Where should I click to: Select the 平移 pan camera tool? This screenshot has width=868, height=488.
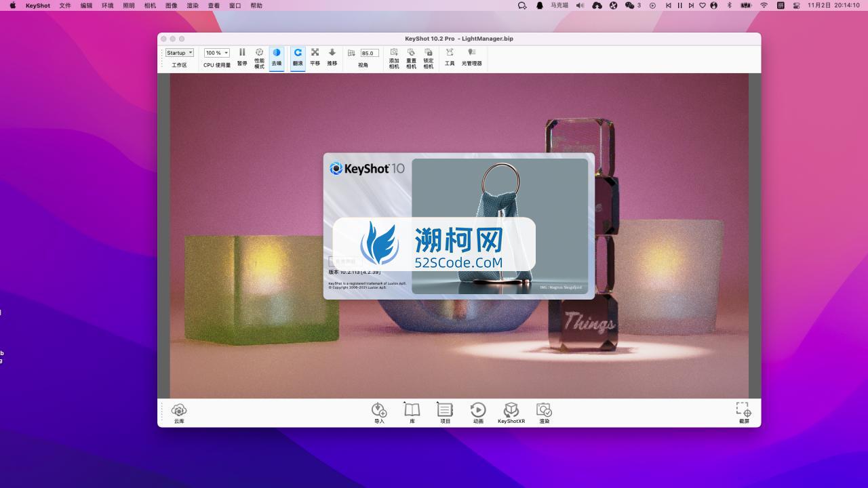coord(315,57)
